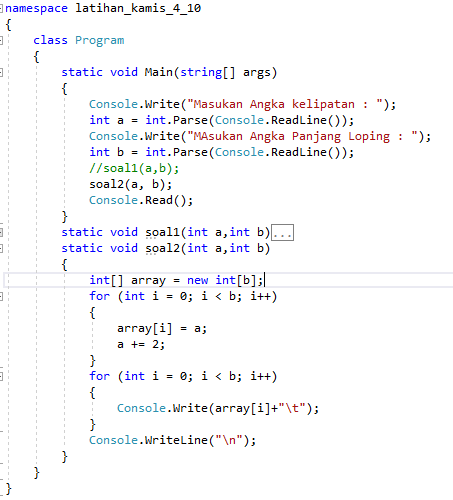Image resolution: width=453 pixels, height=500 pixels.
Task: Expand the collapsed soal1 method marker
Action: click(x=1, y=232)
